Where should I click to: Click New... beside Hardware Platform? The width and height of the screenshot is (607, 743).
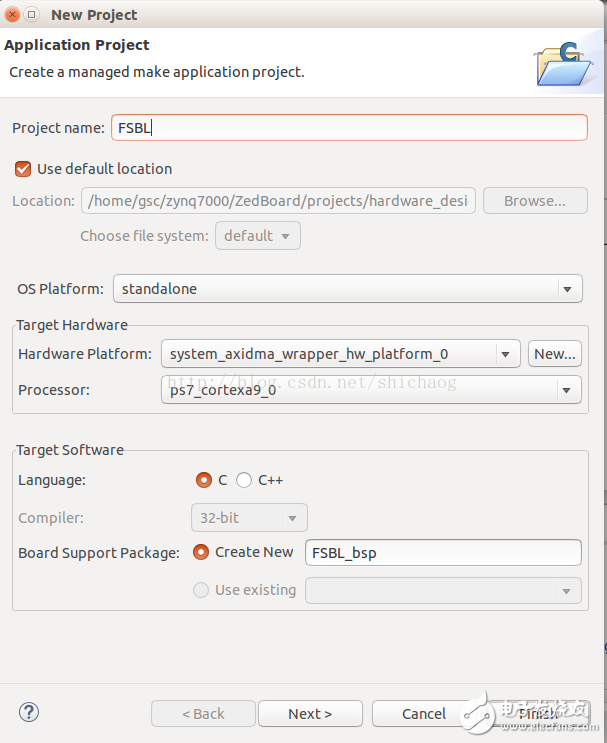pos(555,354)
